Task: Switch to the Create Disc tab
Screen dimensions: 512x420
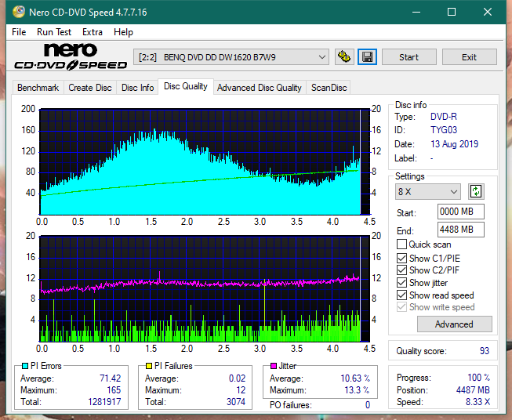Action: (x=90, y=88)
